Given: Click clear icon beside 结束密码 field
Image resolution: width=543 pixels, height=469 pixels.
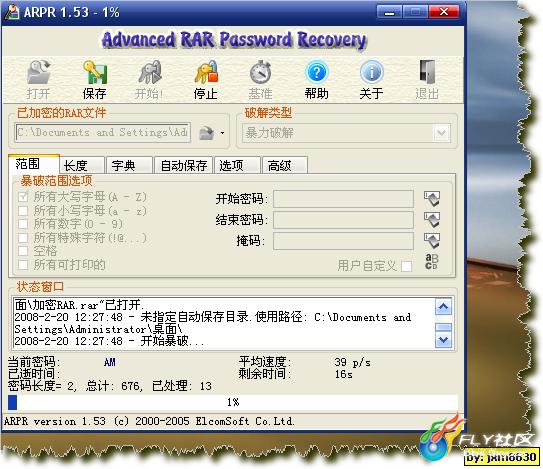Looking at the screenshot, I should click(x=431, y=220).
